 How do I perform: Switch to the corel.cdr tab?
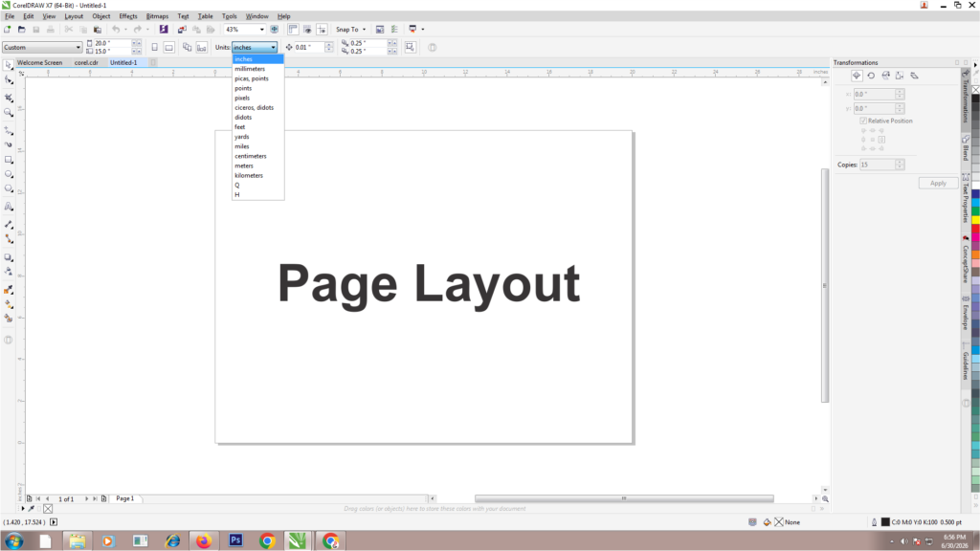pyautogui.click(x=86, y=62)
